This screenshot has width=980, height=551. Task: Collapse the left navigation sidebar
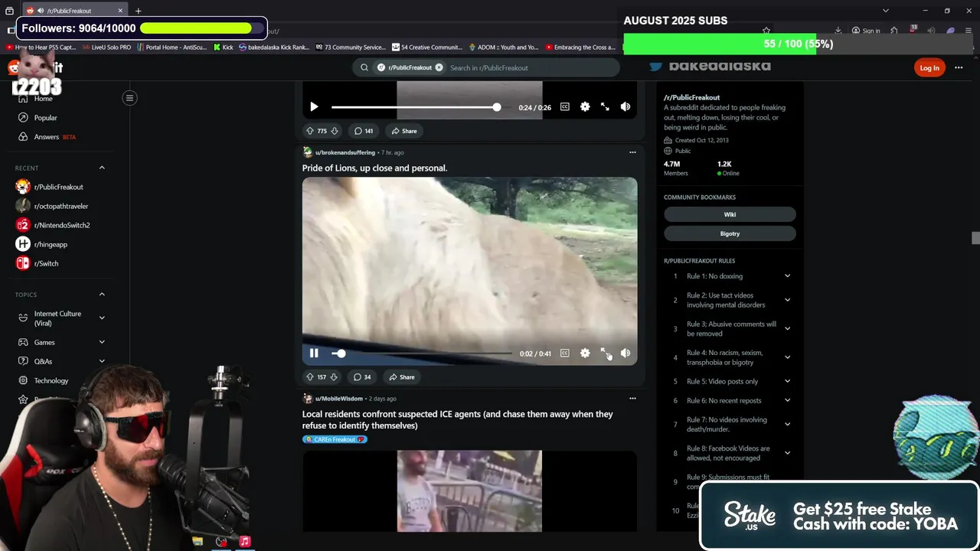[x=129, y=98]
